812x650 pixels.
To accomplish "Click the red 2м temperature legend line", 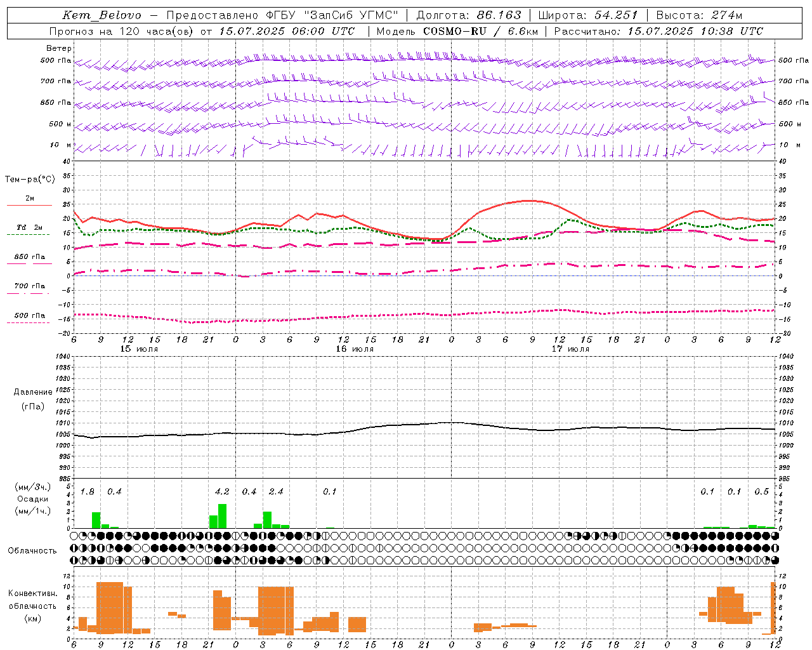I will 29,205.
